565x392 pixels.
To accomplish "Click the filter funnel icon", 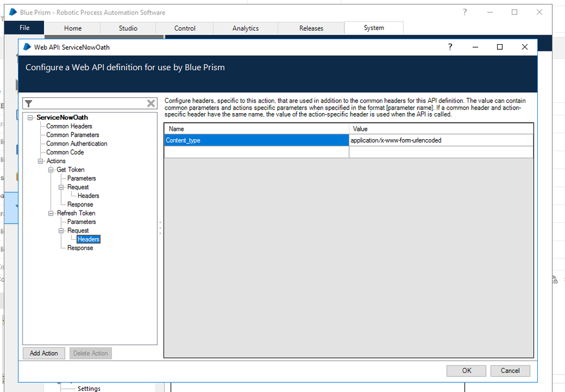I will point(28,104).
